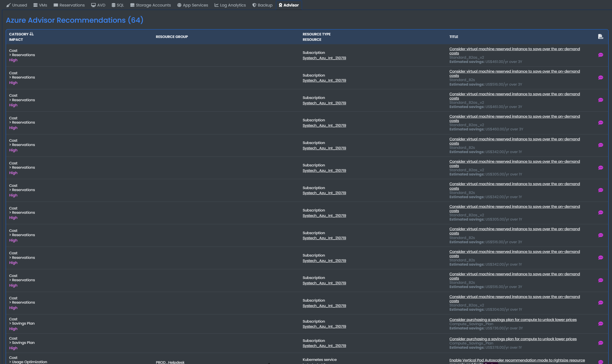Go to the Reservations tab
The width and height of the screenshot is (612, 364).
pyautogui.click(x=69, y=5)
